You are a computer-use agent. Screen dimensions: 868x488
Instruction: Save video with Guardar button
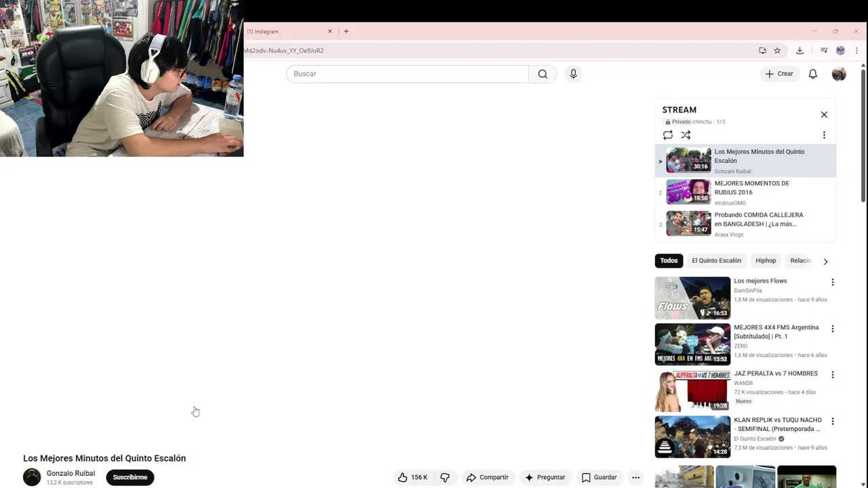(599, 477)
